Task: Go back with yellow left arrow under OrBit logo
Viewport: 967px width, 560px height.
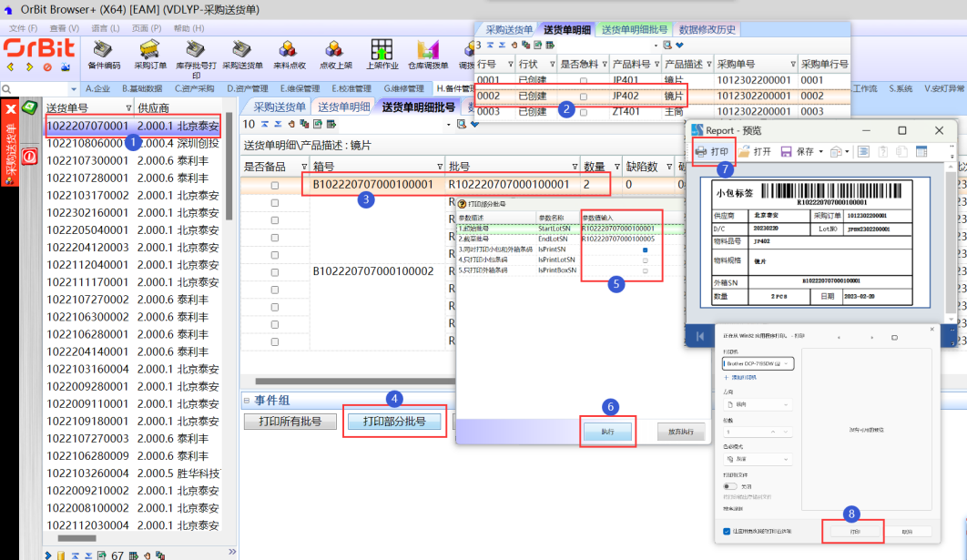Action: coord(11,66)
